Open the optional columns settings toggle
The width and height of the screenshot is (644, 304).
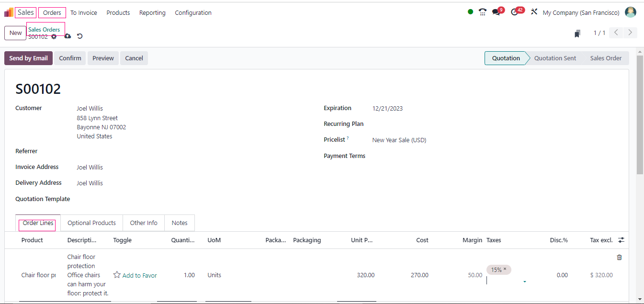621,240
